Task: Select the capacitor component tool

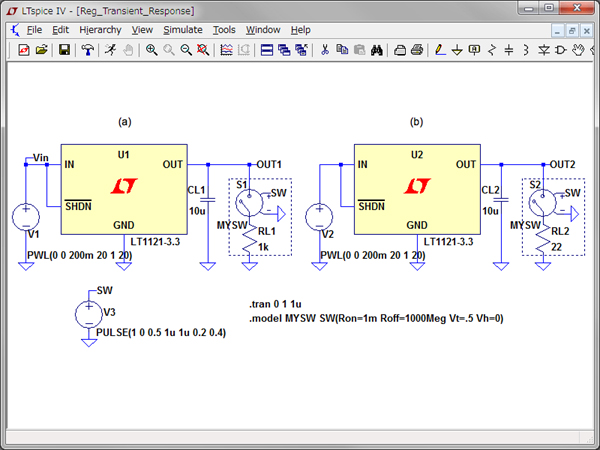Action: (x=509, y=50)
